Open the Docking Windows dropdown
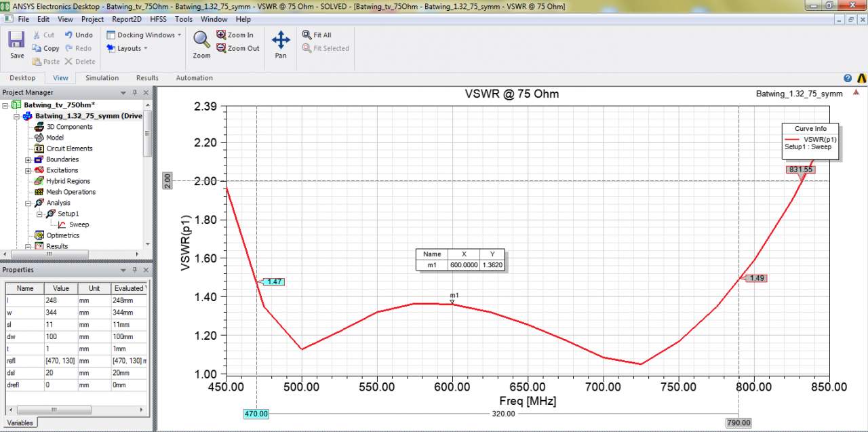 (x=144, y=35)
